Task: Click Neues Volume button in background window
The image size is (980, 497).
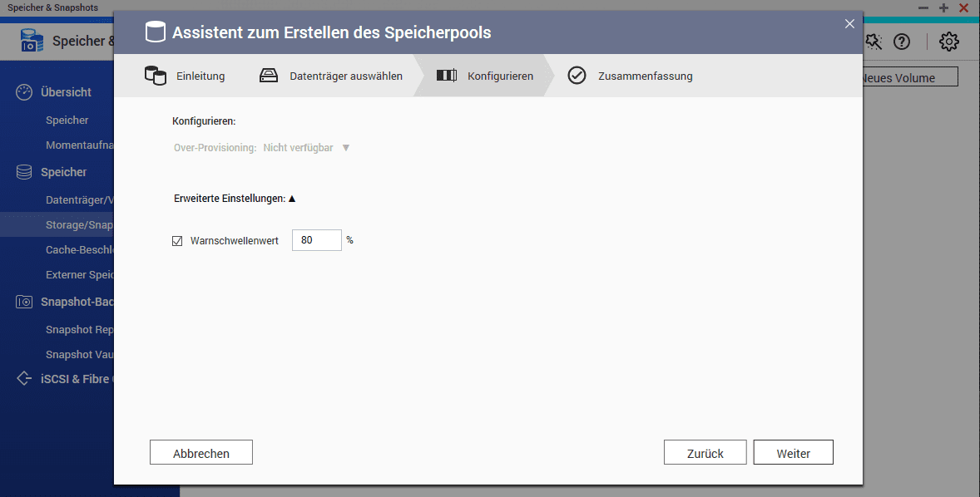Action: click(910, 77)
